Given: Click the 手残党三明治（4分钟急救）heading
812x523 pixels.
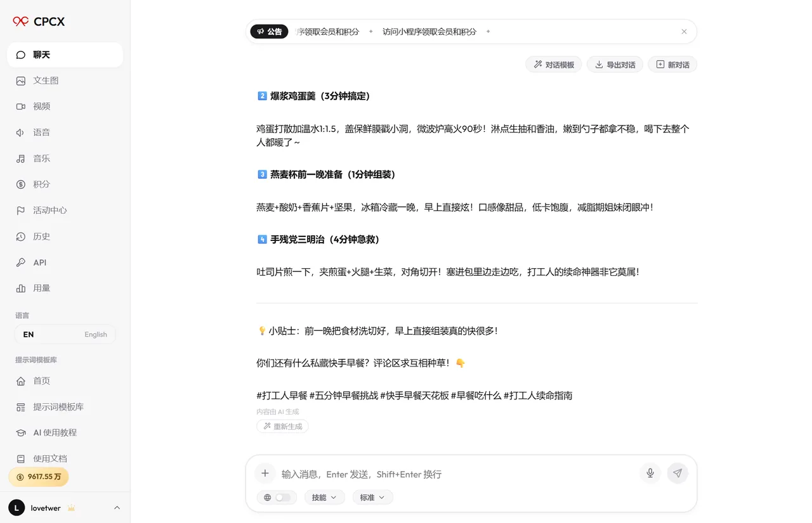Looking at the screenshot, I should [325, 240].
